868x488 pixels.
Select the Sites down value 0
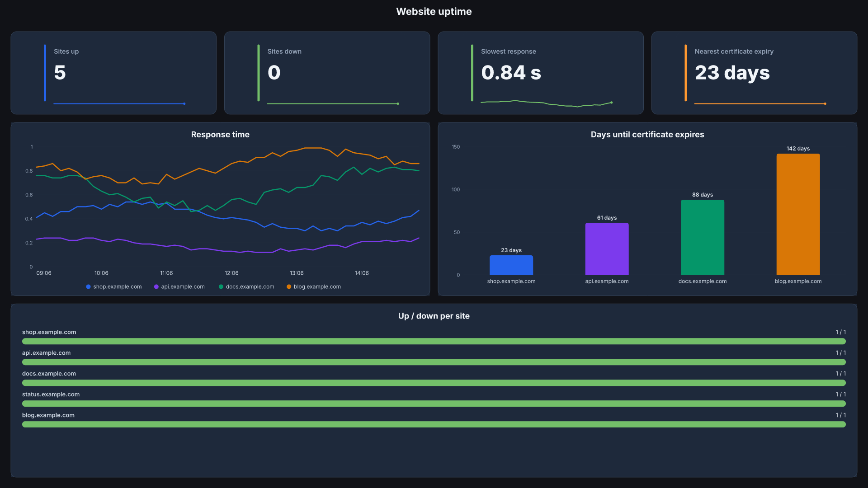pos(274,73)
